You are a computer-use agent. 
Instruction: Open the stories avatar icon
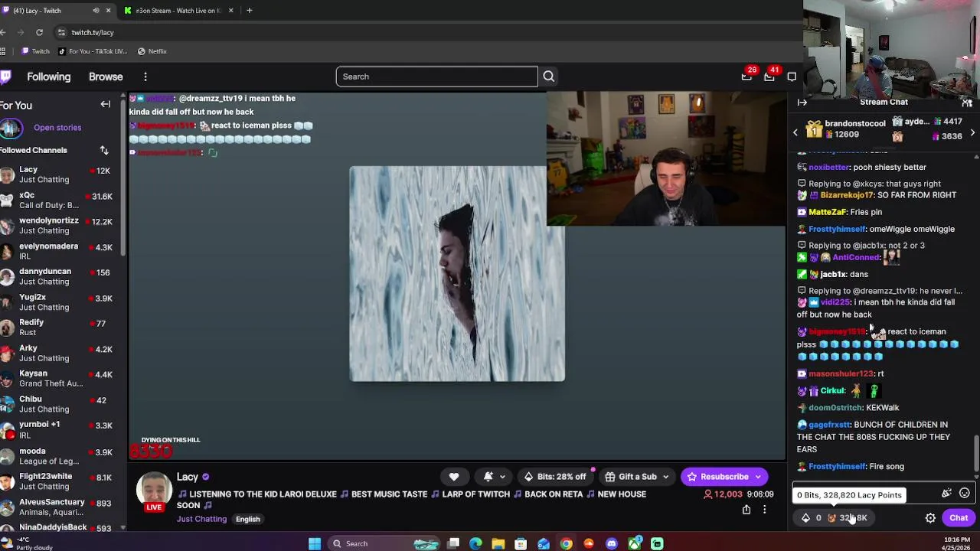[11, 128]
